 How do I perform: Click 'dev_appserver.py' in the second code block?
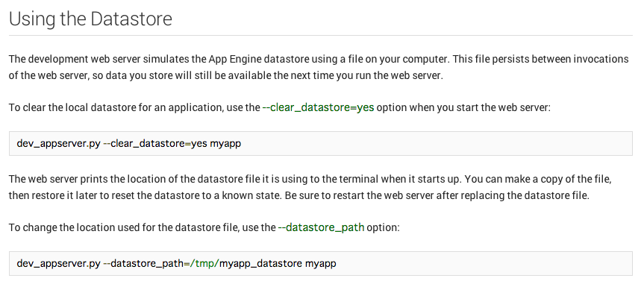[x=58, y=263]
